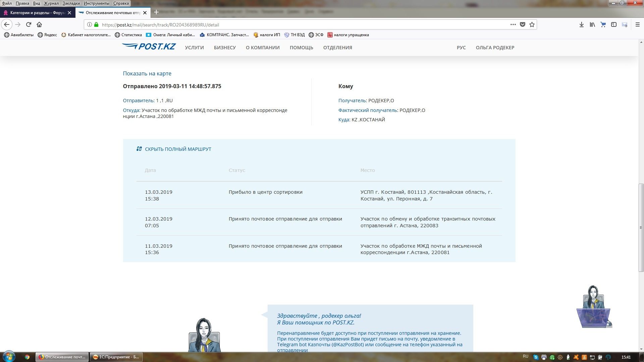Go to the browser home page icon
Screen dimensions: 644x362
(39, 24)
